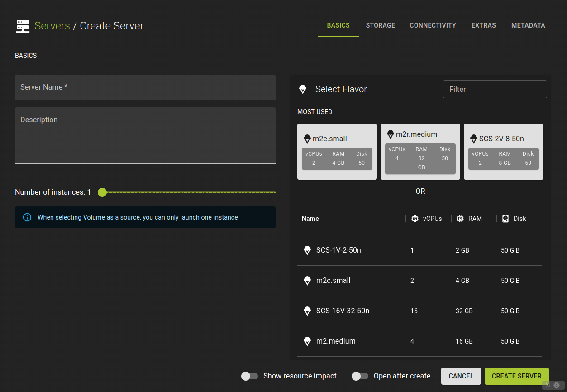Image resolution: width=567 pixels, height=392 pixels.
Task: Toggle Show resource impact switch
Action: tap(249, 376)
